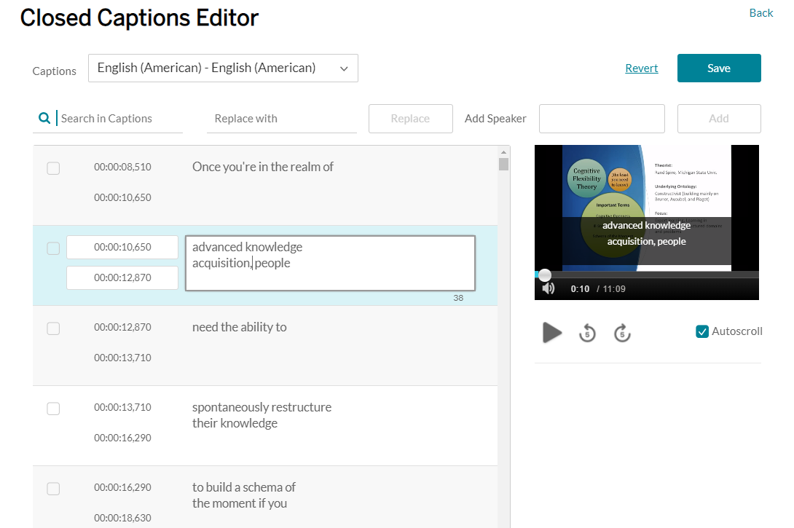Focus the Replace with field

tap(282, 118)
